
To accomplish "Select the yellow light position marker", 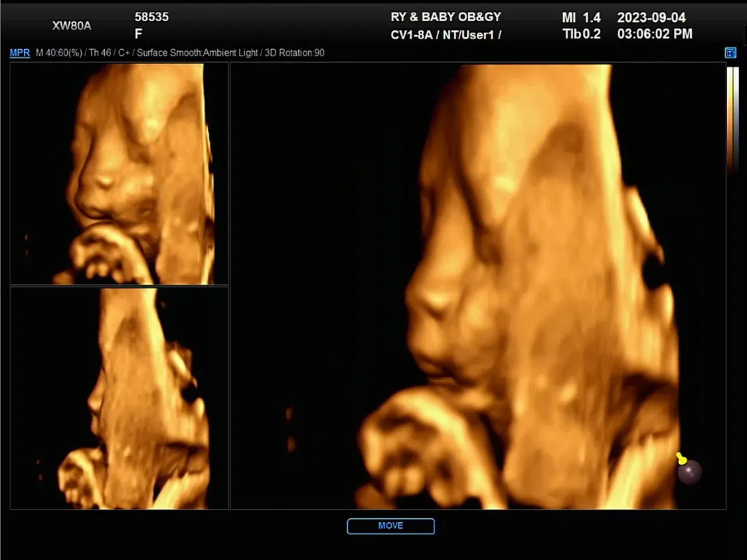I will click(681, 458).
